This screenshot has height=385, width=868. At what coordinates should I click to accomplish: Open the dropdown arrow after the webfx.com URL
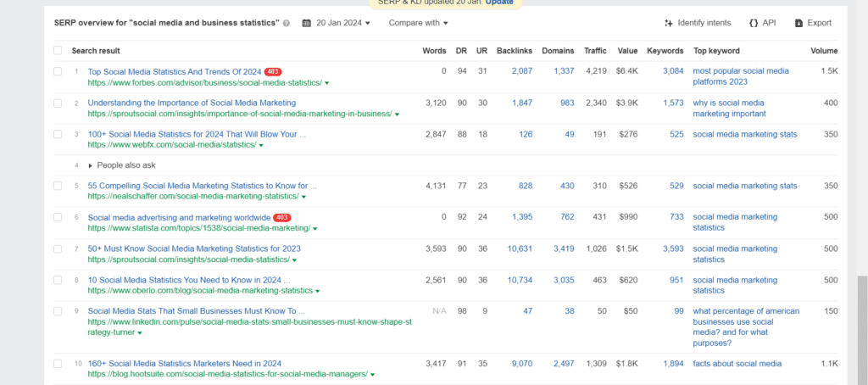[261, 146]
